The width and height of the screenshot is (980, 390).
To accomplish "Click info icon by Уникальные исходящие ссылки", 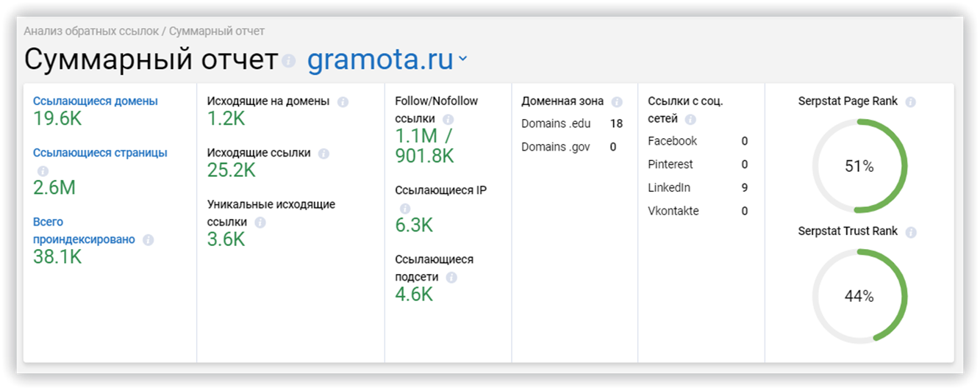I will tap(260, 223).
